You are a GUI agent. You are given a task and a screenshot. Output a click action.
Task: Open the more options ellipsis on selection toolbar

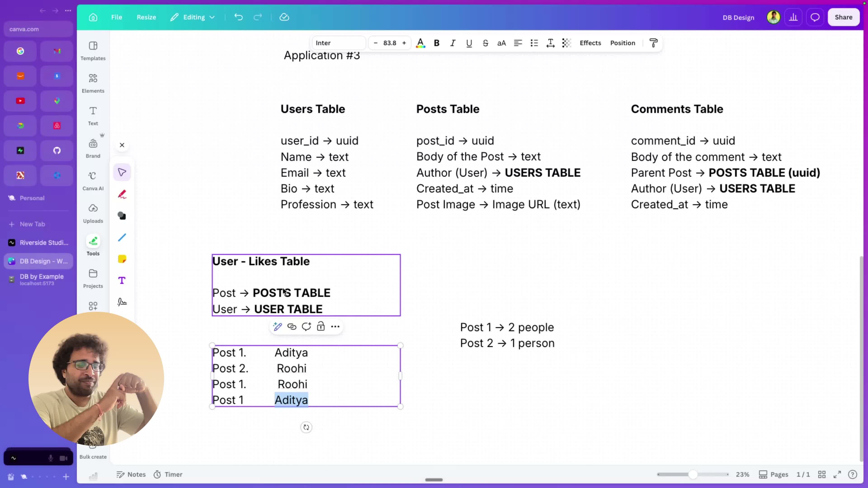pos(335,326)
